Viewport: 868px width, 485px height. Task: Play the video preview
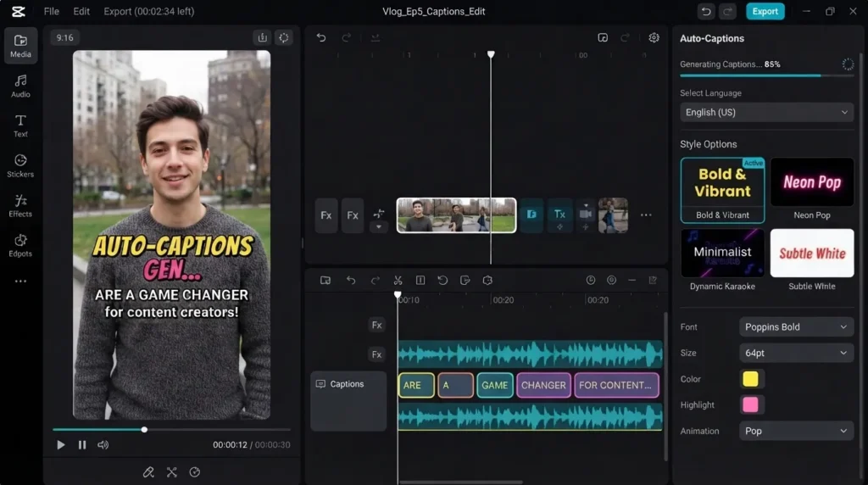[x=61, y=444]
